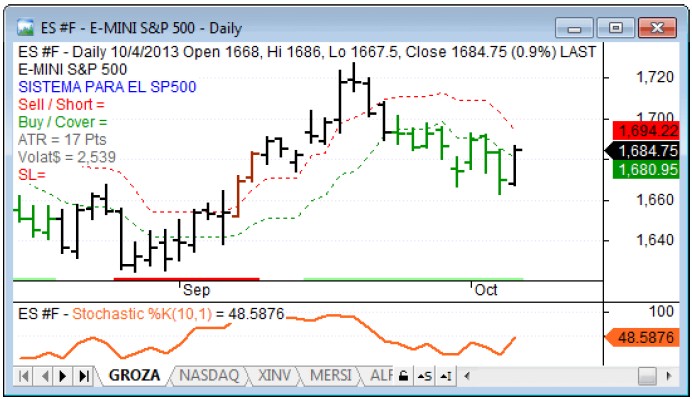Switch to the NASDAQ sheet tab
Image resolution: width=692 pixels, height=399 pixels.
pyautogui.click(x=209, y=376)
